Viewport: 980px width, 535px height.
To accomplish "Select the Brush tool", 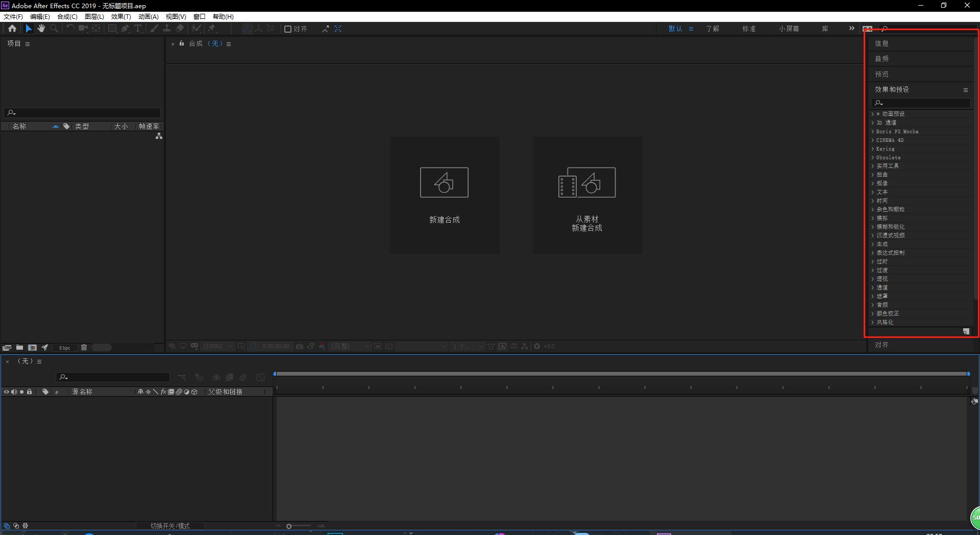I will click(154, 29).
